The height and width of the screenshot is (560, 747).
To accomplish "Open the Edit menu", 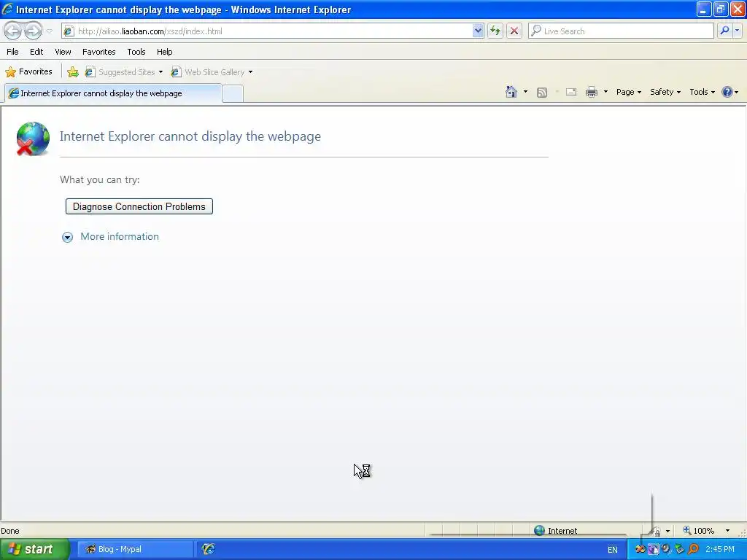I will (36, 52).
